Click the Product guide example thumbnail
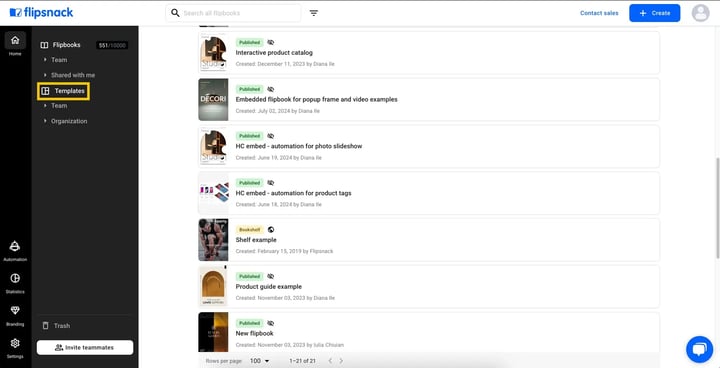 coord(213,287)
